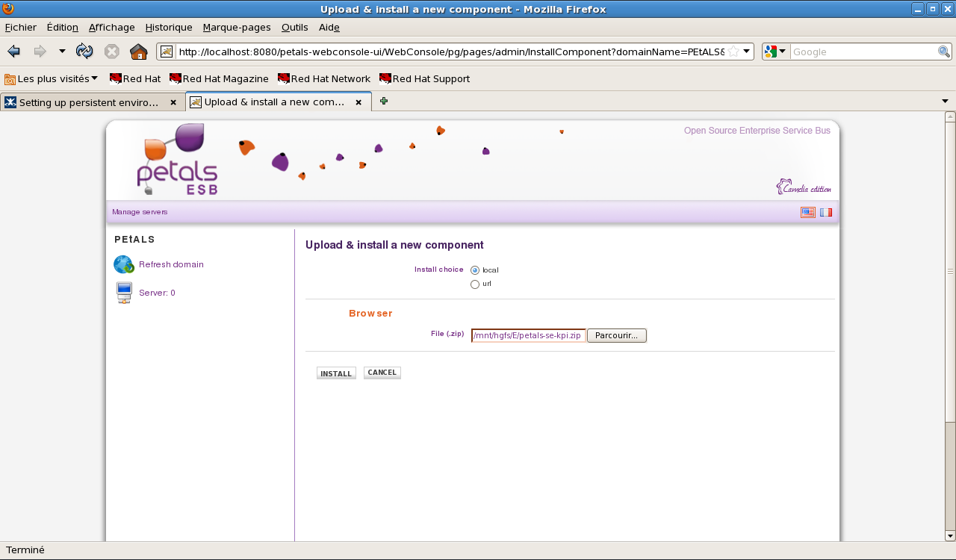Switch language with the French flag icon
Screen dimensions: 956x560
click(825, 212)
